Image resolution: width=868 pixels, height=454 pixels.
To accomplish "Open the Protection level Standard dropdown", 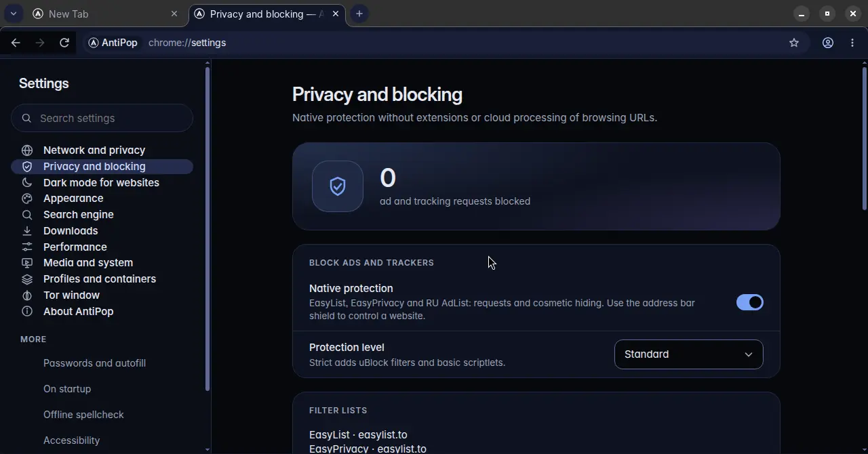I will (689, 354).
